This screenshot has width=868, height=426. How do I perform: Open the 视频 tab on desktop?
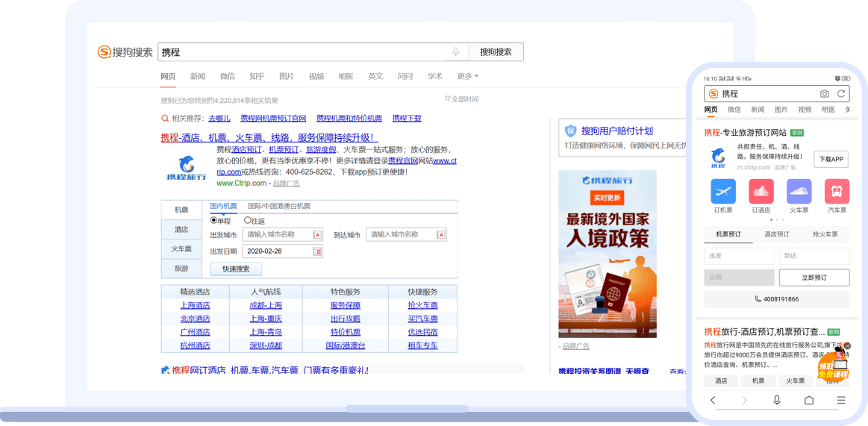tap(316, 76)
